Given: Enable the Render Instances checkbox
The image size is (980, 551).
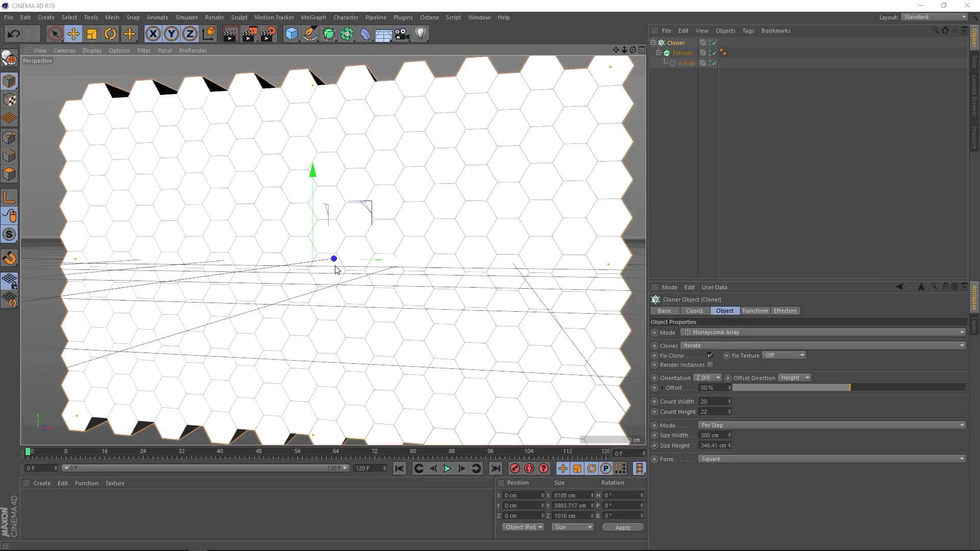Looking at the screenshot, I should coord(710,365).
